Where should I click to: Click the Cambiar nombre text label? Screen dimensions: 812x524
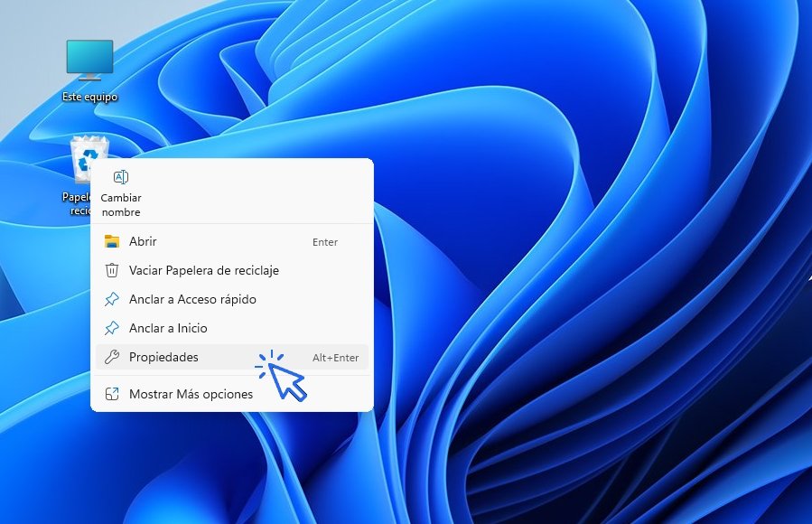tap(120, 204)
